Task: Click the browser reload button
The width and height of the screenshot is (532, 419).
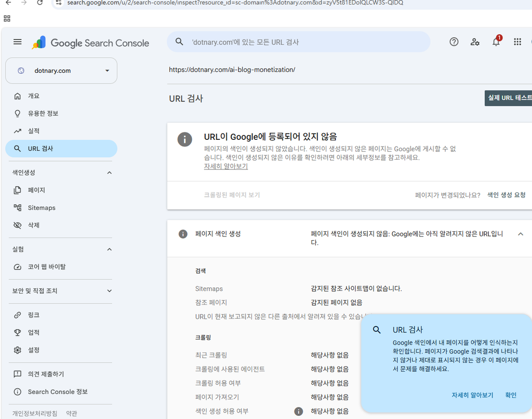Action: [x=39, y=3]
